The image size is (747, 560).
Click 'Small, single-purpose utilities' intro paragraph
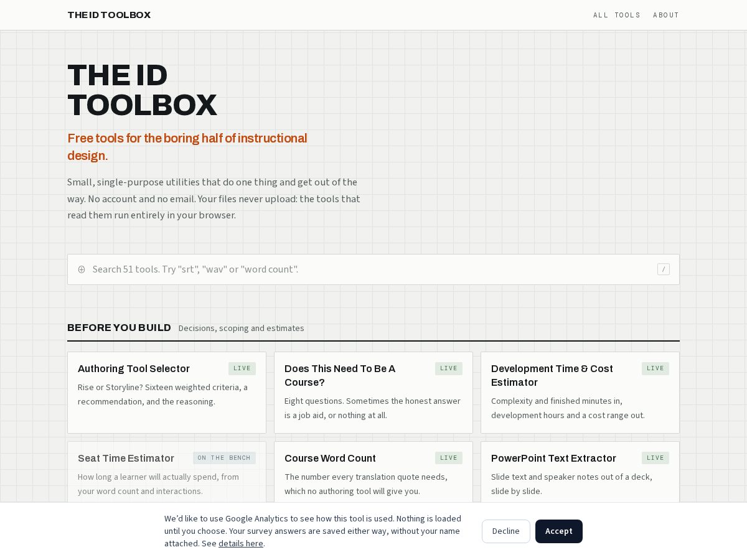pyautogui.click(x=214, y=198)
